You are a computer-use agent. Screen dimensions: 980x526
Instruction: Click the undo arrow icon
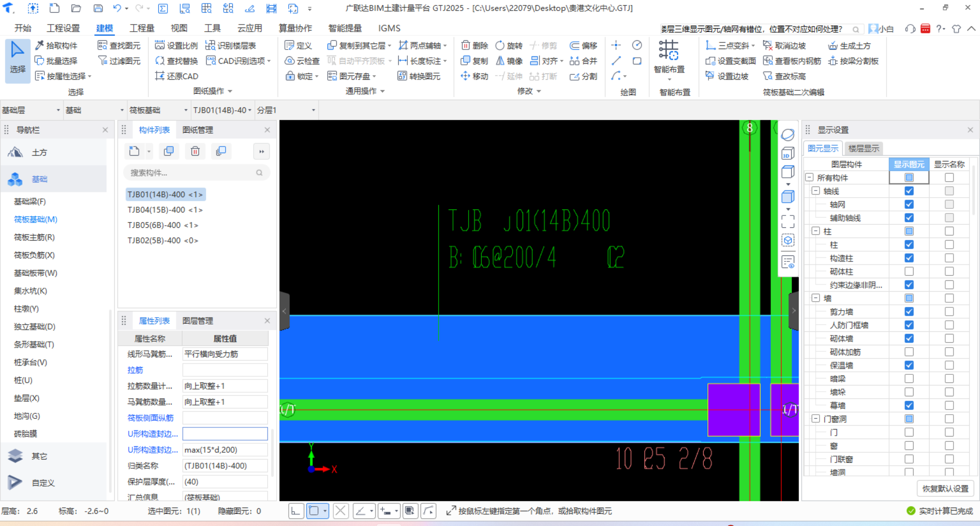(x=117, y=8)
